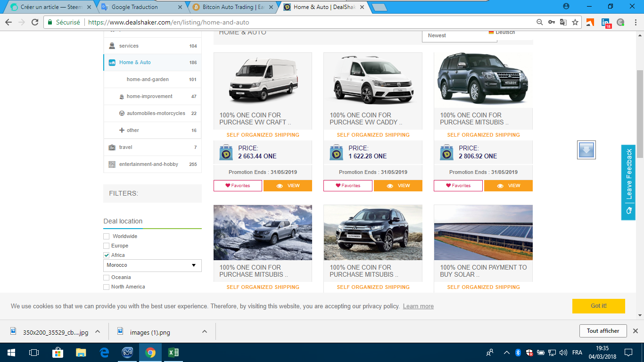Click the shopping bag icon beside 2 806.92 ONE

click(447, 152)
